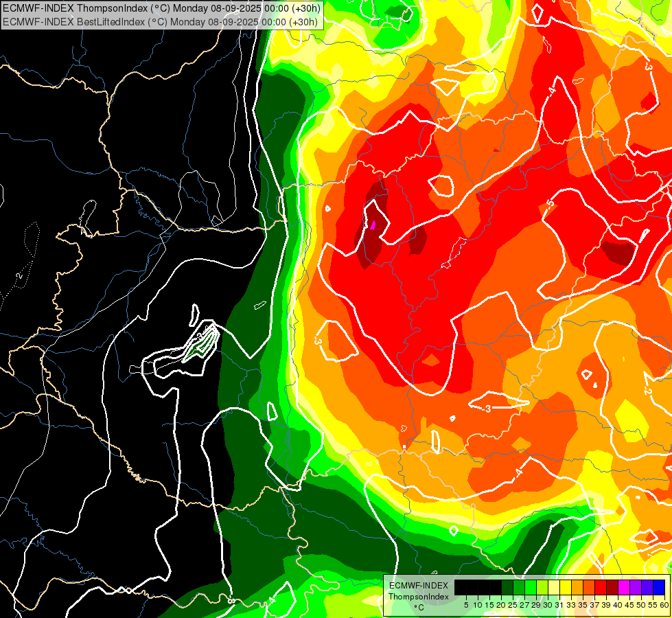Select the dark green 20-25 legend swatch

click(507, 587)
